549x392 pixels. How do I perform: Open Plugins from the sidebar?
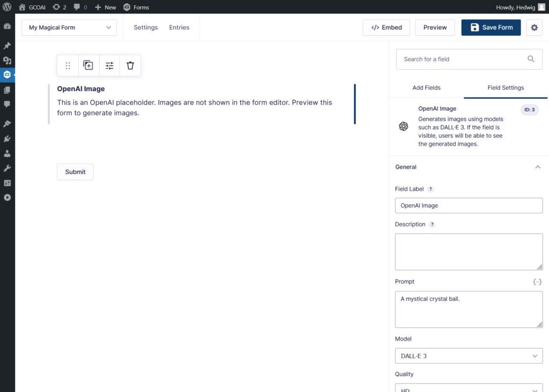(7, 139)
